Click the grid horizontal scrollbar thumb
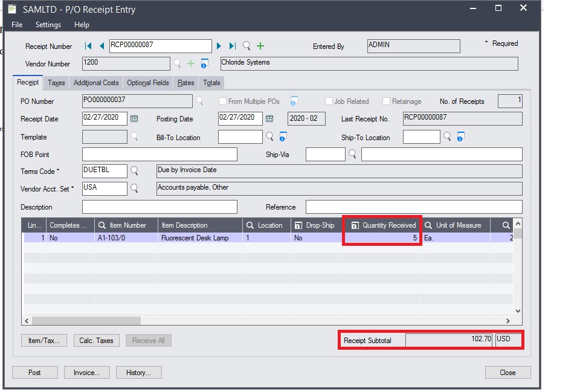 pos(86,321)
